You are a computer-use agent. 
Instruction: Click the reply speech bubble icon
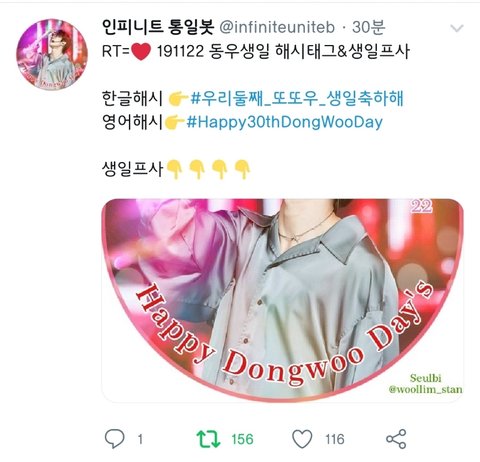(x=114, y=439)
